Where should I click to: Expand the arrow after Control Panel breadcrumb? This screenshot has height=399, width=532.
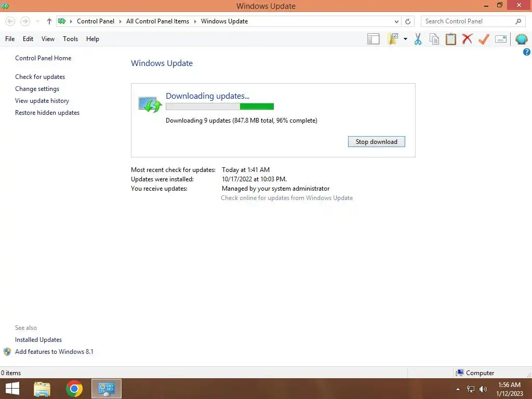(120, 21)
